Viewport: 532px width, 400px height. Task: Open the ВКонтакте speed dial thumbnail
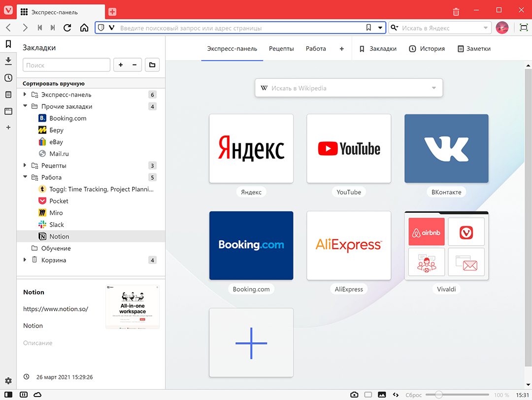click(446, 149)
